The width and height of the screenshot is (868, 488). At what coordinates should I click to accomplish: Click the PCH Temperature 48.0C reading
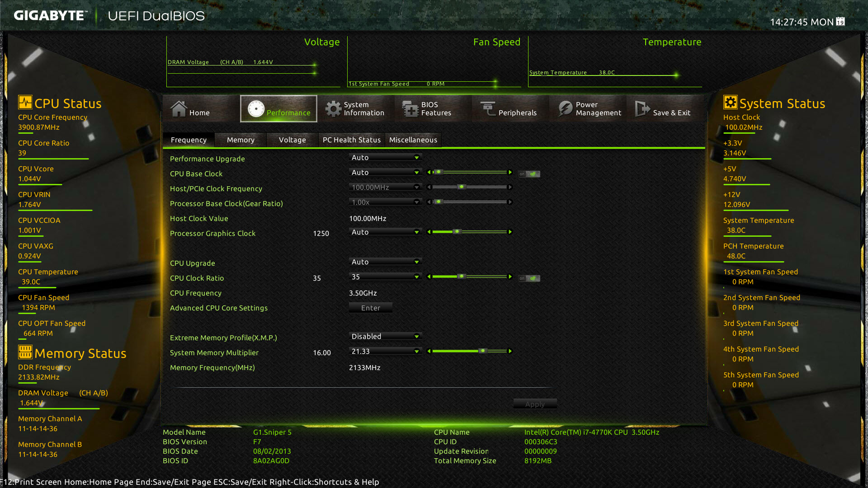click(736, 256)
